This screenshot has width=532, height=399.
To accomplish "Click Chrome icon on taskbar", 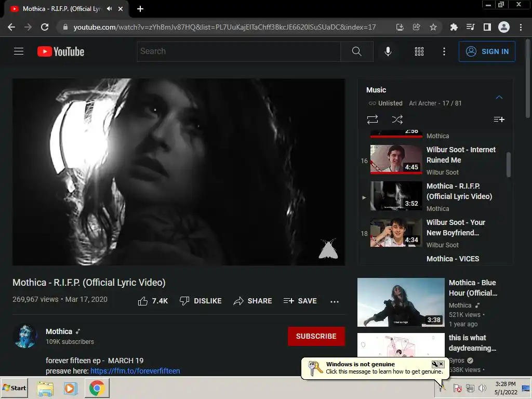I will point(97,388).
